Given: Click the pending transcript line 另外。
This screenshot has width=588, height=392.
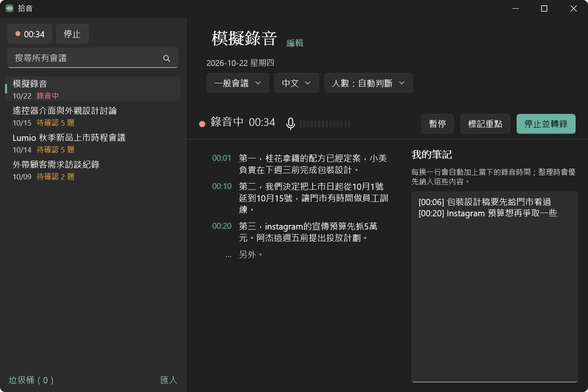Looking at the screenshot, I should coord(251,254).
